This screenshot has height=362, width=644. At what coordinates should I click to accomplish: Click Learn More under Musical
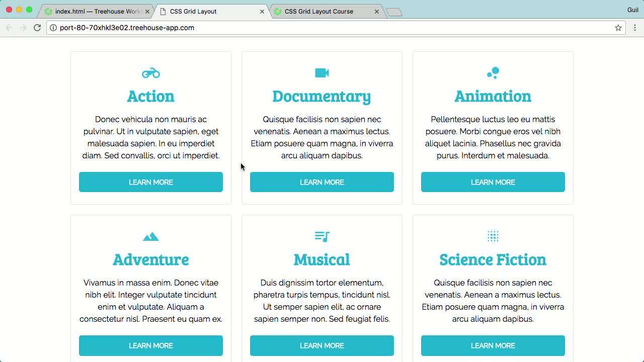coord(321,345)
